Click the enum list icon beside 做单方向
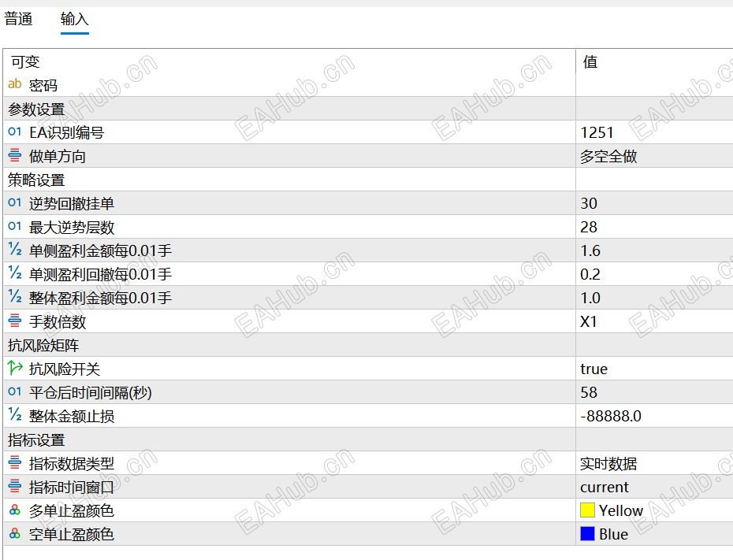 point(14,156)
